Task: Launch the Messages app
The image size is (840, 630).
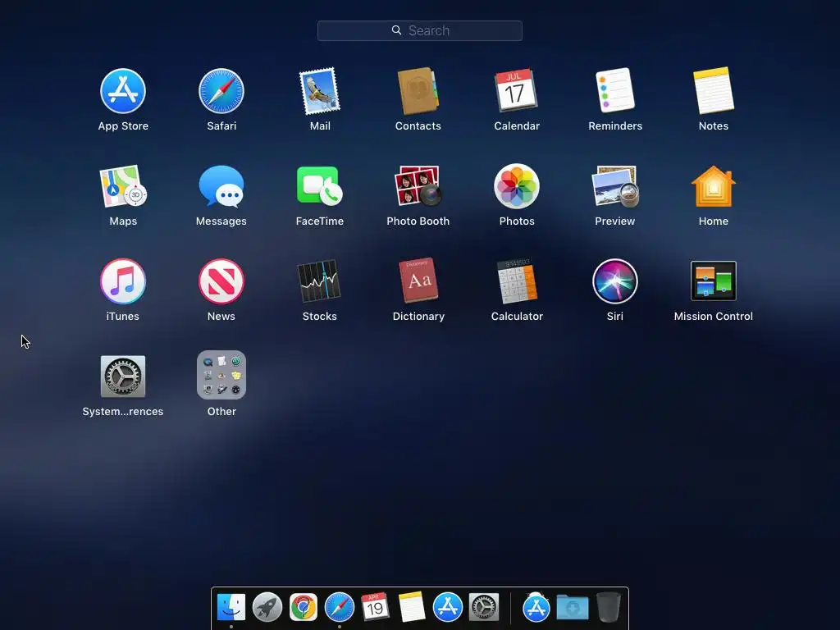Action: [221, 186]
